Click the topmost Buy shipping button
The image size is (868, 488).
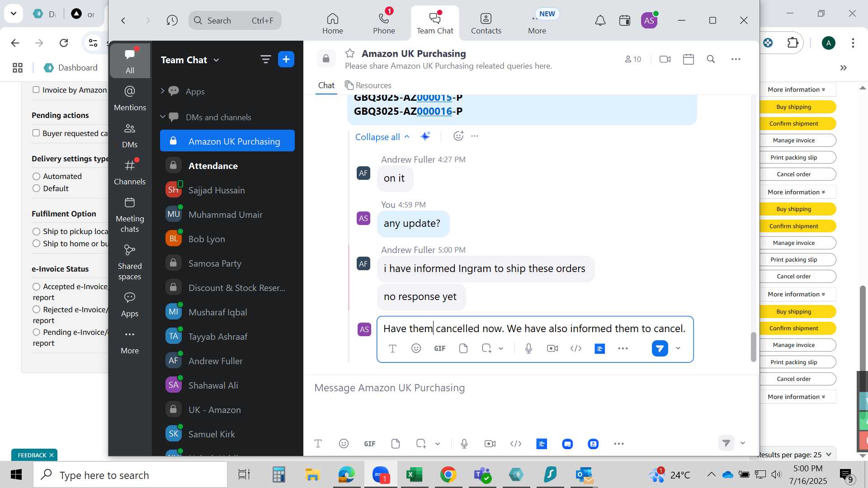(797, 107)
